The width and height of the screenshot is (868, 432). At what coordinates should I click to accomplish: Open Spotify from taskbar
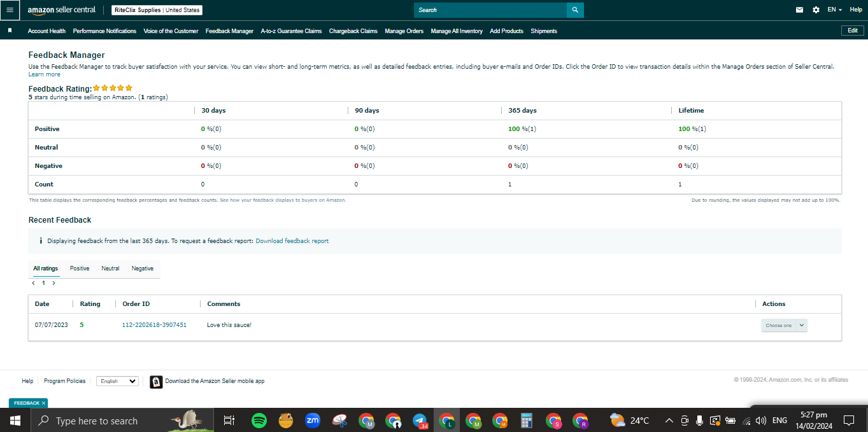259,421
